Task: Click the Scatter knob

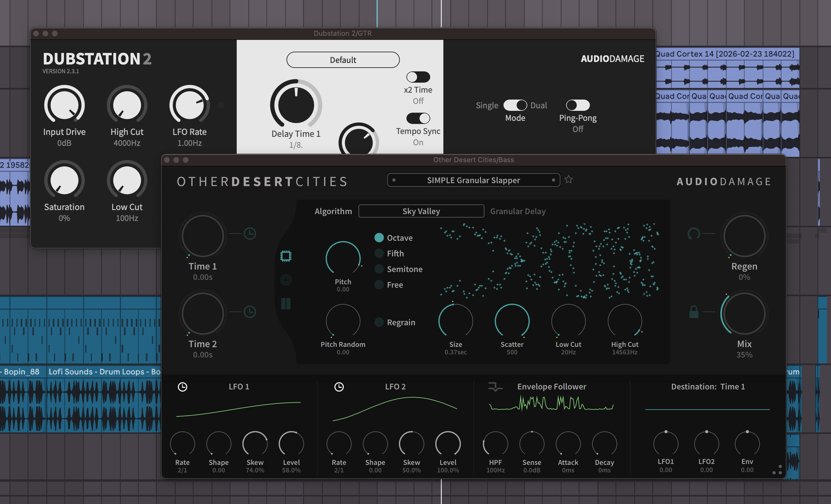Action: click(512, 321)
